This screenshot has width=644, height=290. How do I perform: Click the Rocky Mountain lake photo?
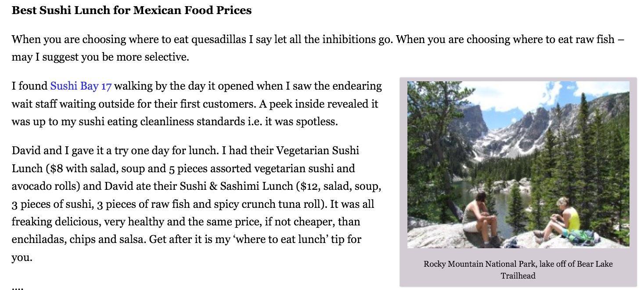pos(518,164)
